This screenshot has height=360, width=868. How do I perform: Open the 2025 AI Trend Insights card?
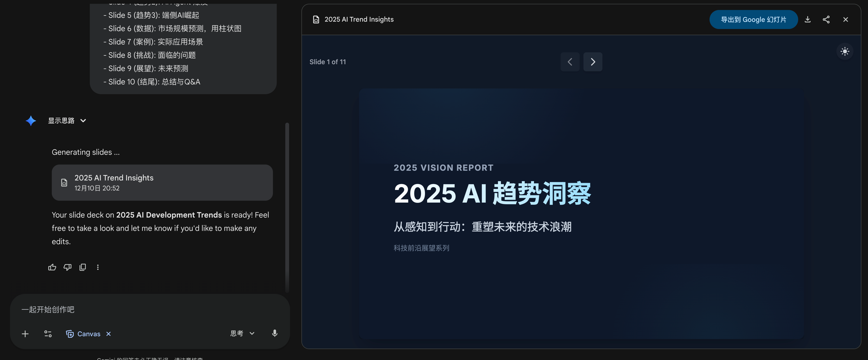[162, 183]
